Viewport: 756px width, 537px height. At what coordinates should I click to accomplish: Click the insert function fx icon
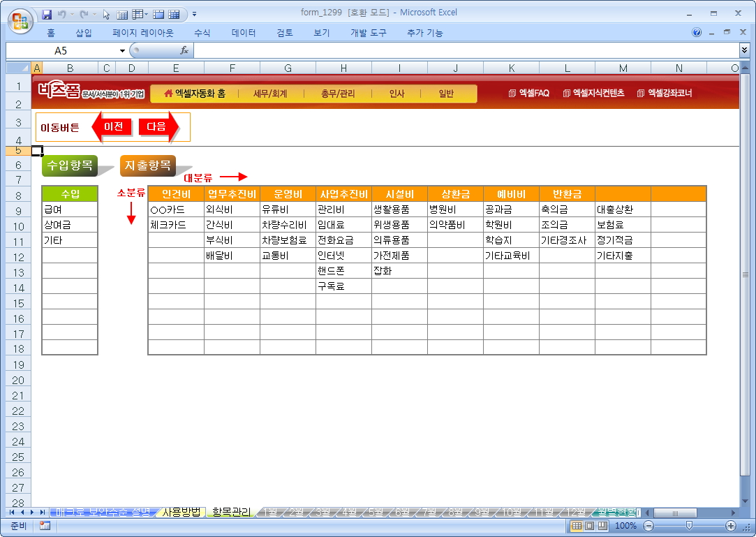click(184, 50)
